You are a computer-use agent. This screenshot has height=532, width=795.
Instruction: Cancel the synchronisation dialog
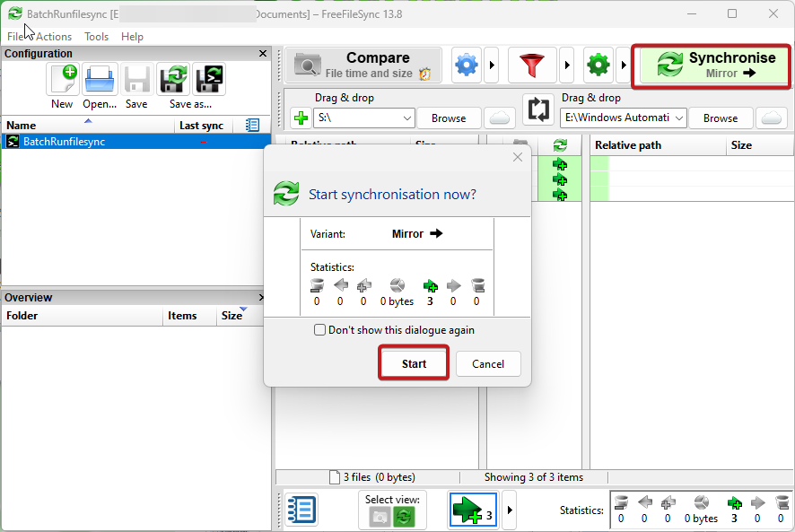pyautogui.click(x=488, y=363)
